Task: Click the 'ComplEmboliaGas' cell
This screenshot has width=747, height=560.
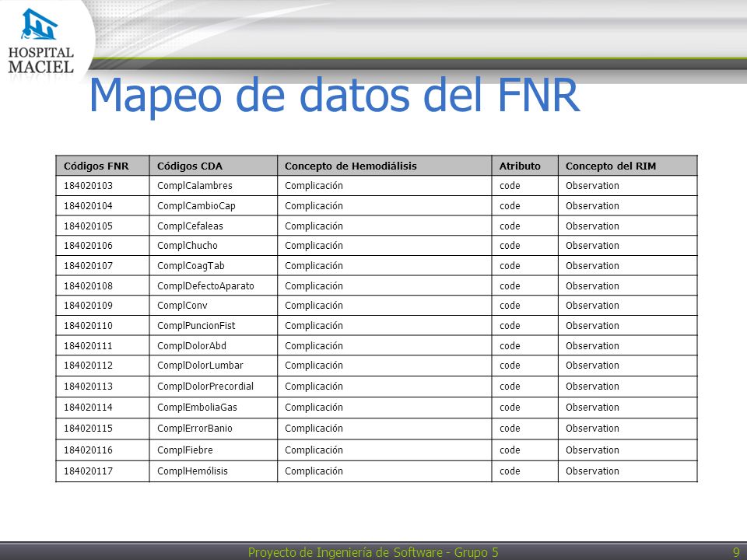Action: 213,407
